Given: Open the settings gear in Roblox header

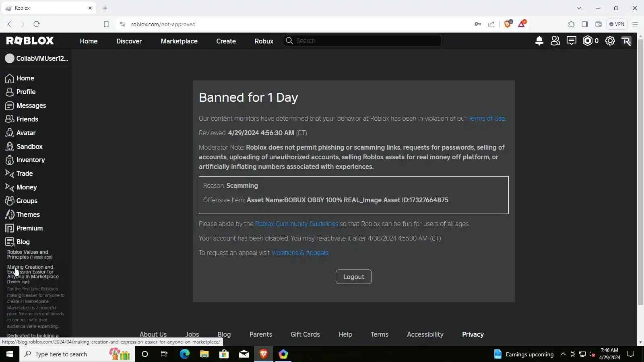Looking at the screenshot, I should tap(610, 41).
